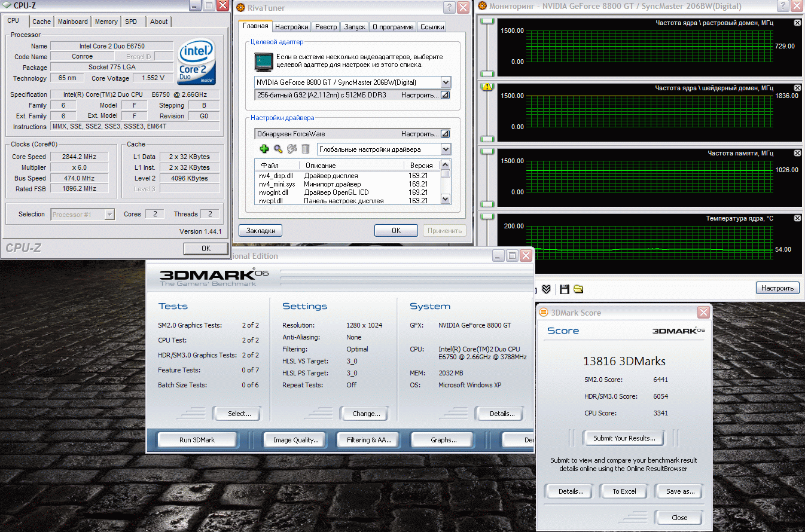Image resolution: width=805 pixels, height=532 pixels.
Task: Open the Mainboard tab in CPU-Z
Action: (73, 22)
